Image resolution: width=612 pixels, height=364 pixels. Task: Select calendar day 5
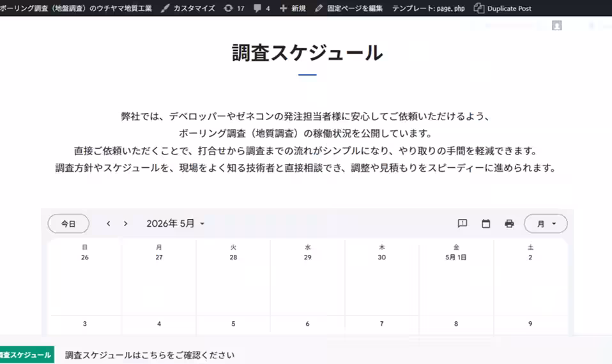[x=233, y=324]
